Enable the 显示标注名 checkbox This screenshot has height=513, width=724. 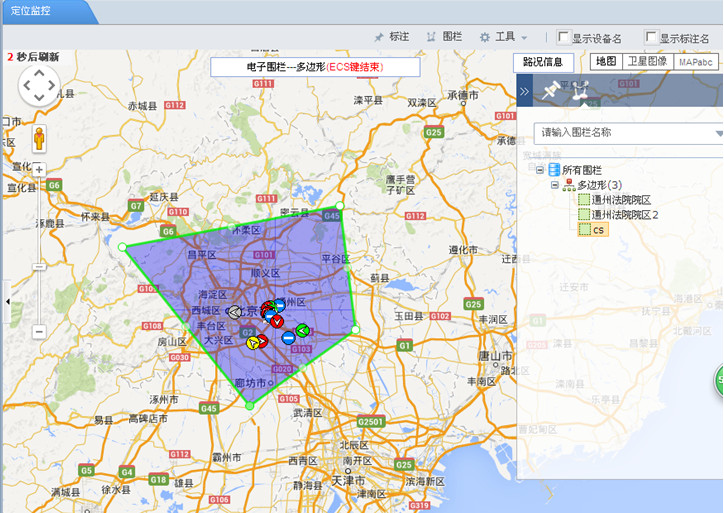click(652, 38)
